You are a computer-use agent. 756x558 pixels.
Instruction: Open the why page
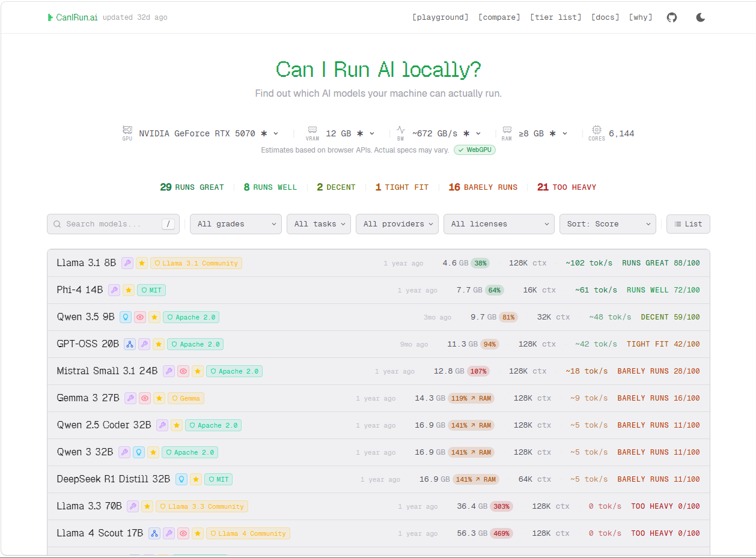(x=641, y=17)
